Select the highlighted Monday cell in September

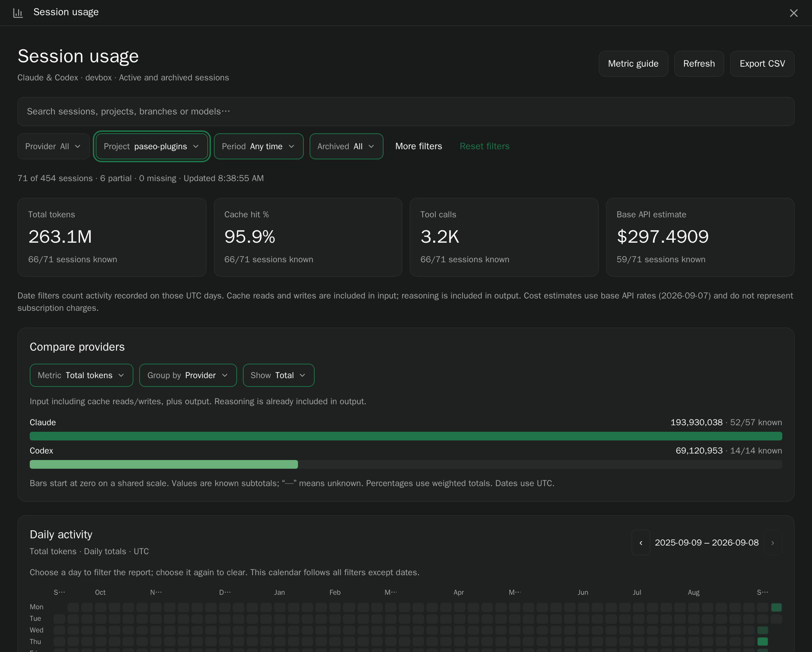tap(776, 607)
